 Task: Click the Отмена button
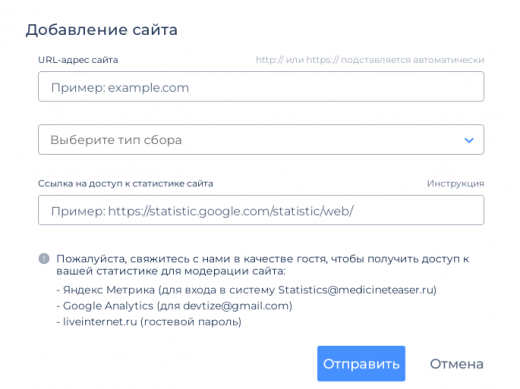click(x=456, y=364)
